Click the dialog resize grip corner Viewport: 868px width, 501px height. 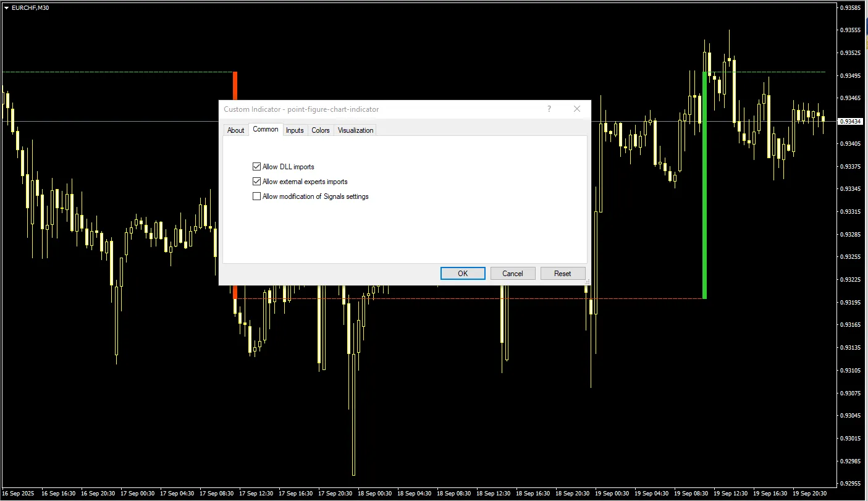click(588, 282)
